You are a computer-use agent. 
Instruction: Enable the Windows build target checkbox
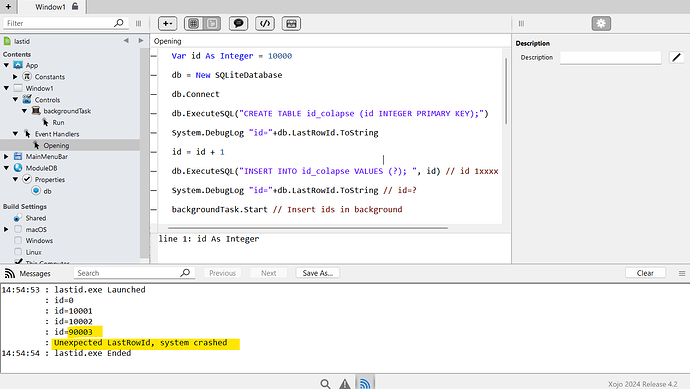18,240
